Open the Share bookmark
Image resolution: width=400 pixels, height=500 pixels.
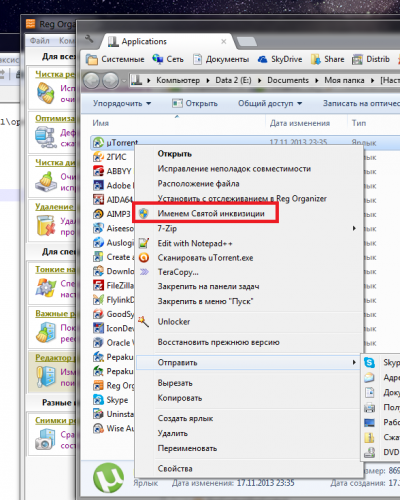327,59
